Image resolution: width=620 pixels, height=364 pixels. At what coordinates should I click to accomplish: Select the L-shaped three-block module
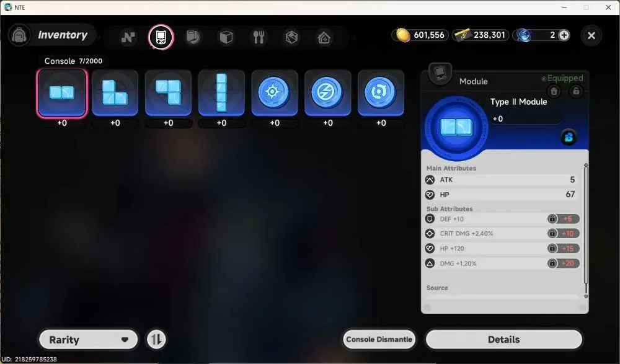pos(115,94)
